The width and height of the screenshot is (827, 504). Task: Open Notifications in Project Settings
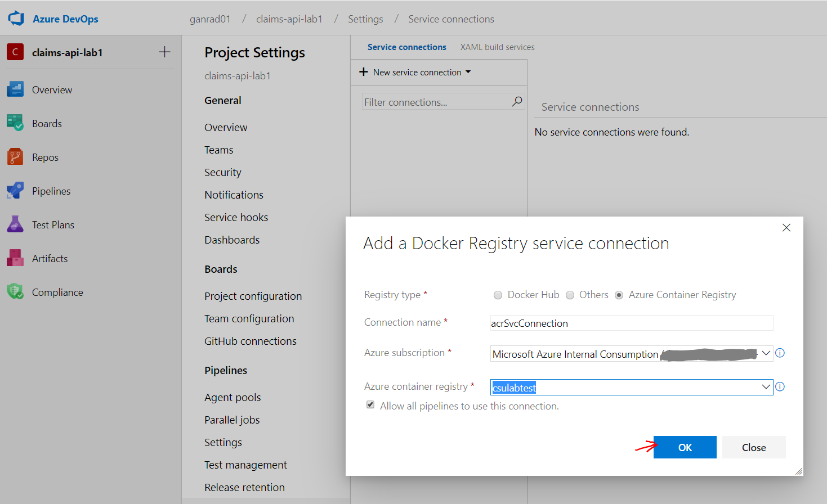tap(234, 195)
